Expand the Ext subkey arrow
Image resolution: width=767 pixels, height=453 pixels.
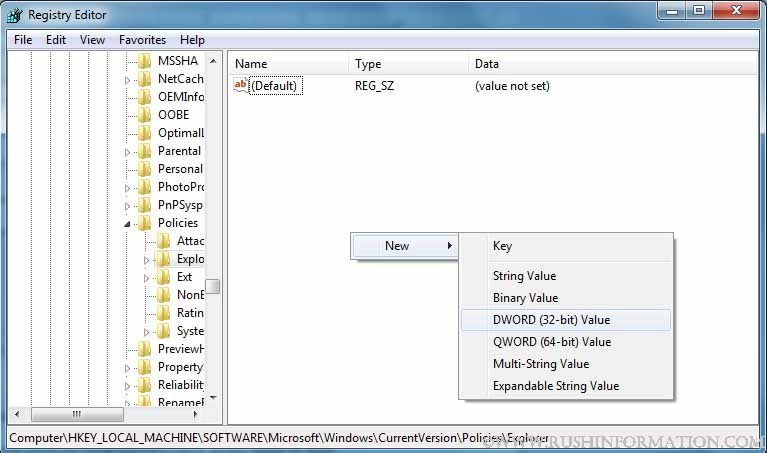click(147, 278)
